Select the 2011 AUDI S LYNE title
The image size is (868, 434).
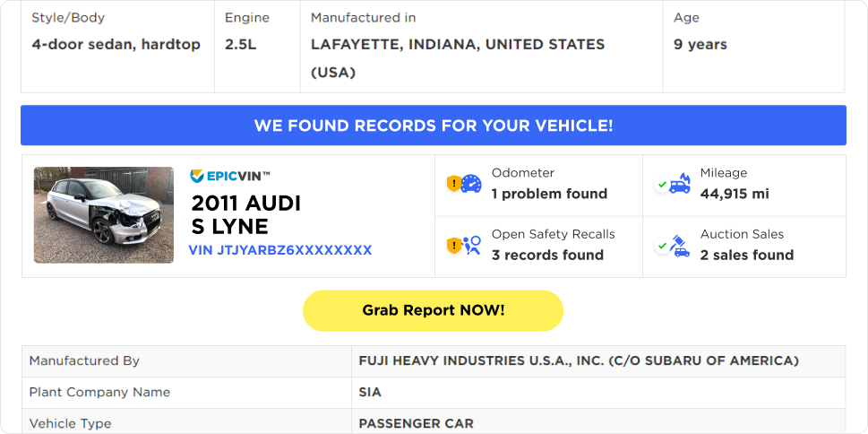pos(246,214)
